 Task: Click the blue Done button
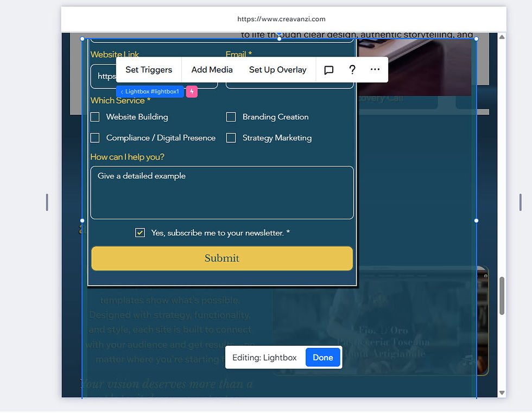[x=323, y=357]
